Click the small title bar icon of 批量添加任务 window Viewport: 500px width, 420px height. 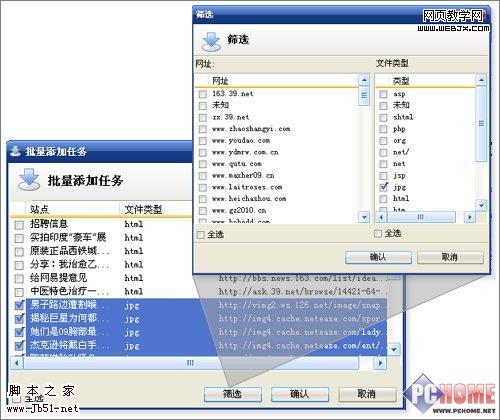click(x=15, y=151)
